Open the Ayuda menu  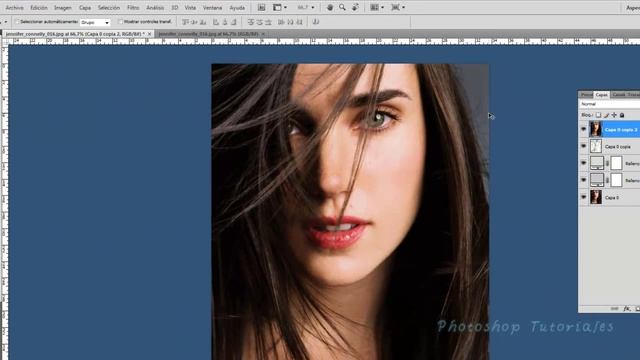(237, 8)
